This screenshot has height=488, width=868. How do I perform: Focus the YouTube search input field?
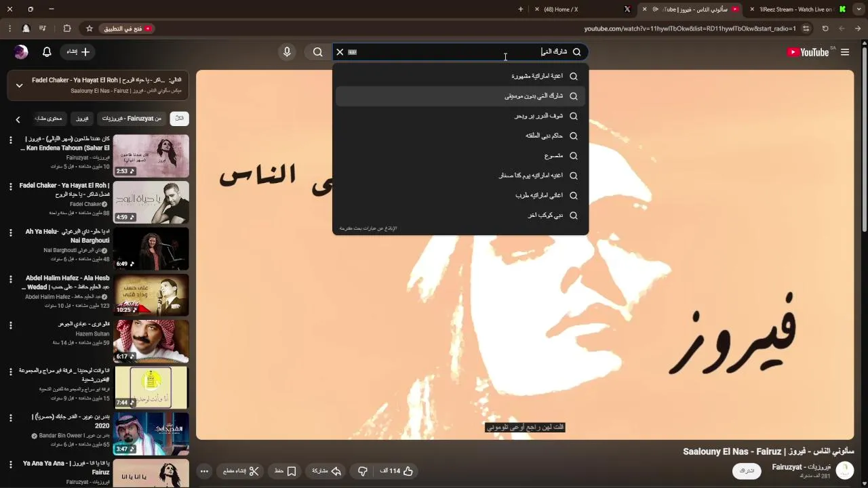click(x=461, y=52)
